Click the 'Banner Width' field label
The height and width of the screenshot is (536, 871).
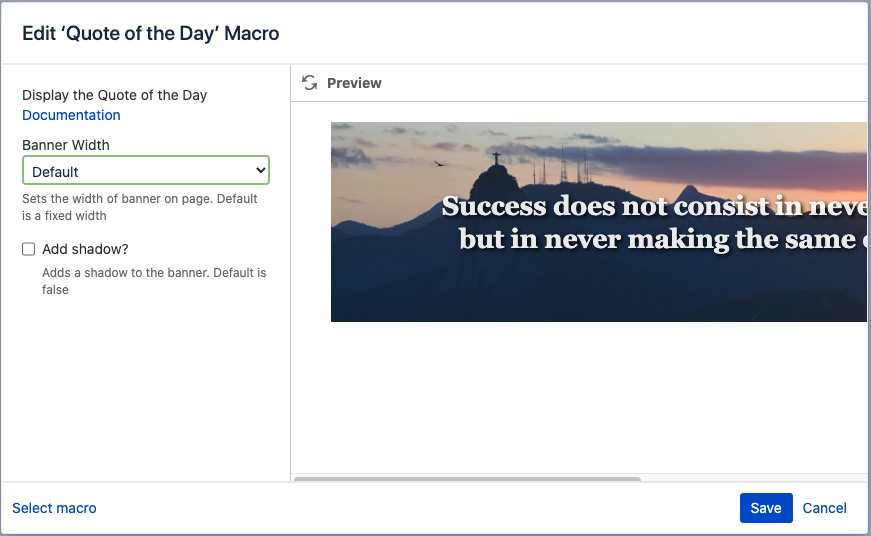(x=66, y=145)
